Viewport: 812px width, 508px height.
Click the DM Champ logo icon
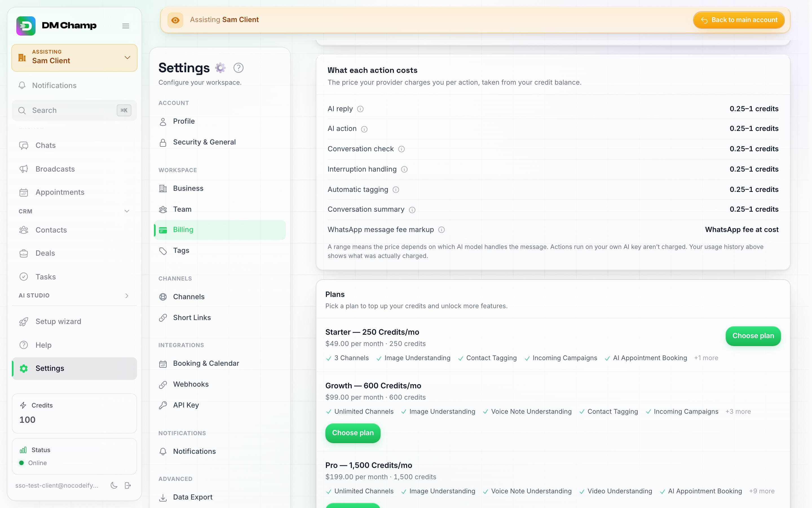pos(26,26)
